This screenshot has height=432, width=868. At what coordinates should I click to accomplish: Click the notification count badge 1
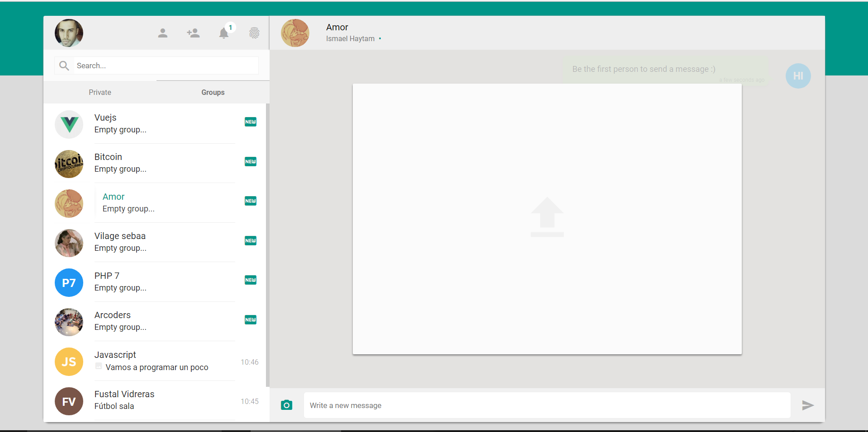[x=231, y=28]
